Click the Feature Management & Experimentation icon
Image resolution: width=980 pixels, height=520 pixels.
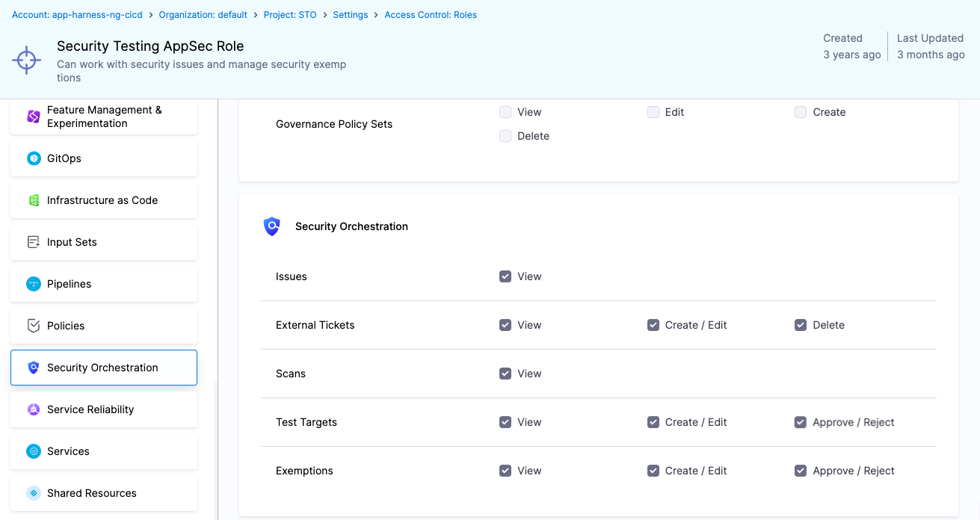click(34, 117)
